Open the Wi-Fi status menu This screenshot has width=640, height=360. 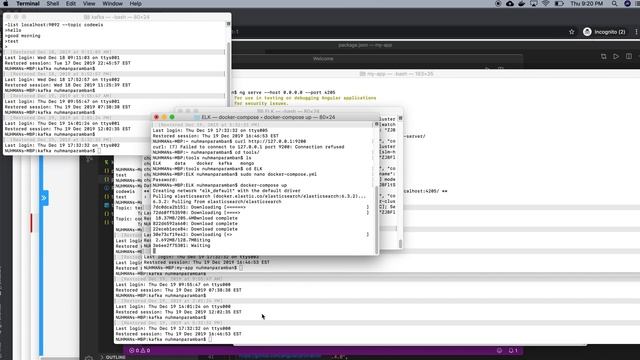pos(546,4)
